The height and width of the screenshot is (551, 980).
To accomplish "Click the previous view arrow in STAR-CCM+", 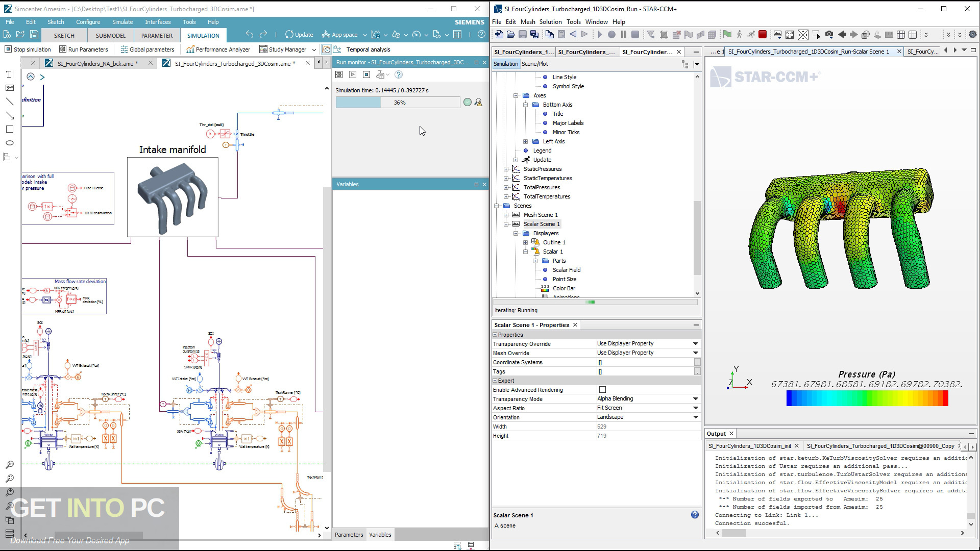I will [x=842, y=35].
